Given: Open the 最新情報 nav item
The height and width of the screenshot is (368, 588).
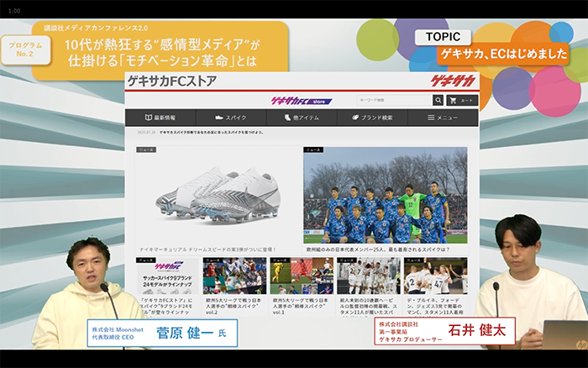Looking at the screenshot, I should pos(160,118).
